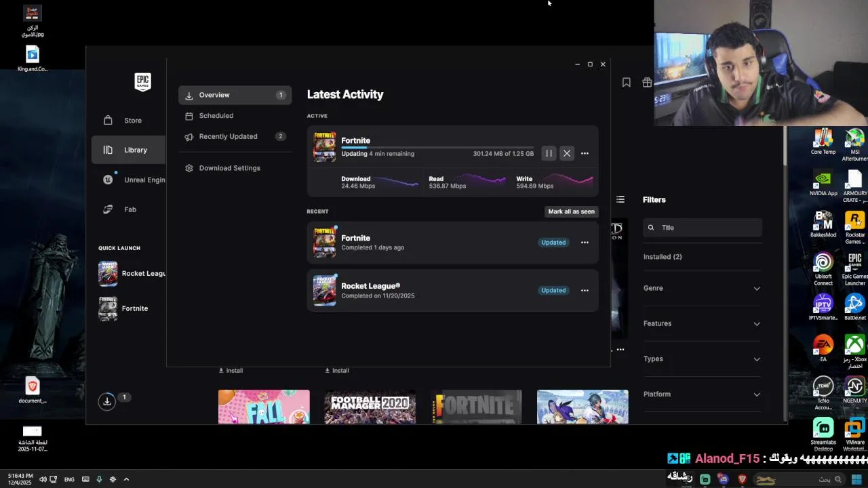Open Brave browser from the taskbar
The image size is (868, 488).
coord(742,479)
